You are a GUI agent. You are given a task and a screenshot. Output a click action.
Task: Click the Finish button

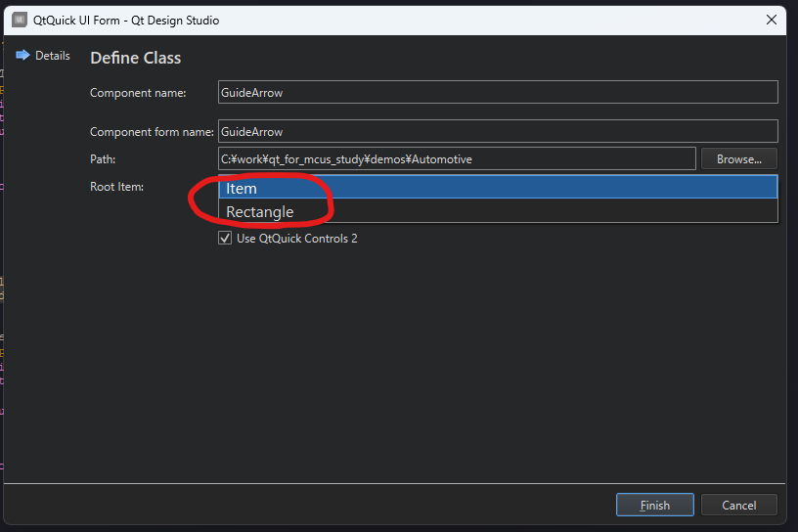[x=655, y=505]
